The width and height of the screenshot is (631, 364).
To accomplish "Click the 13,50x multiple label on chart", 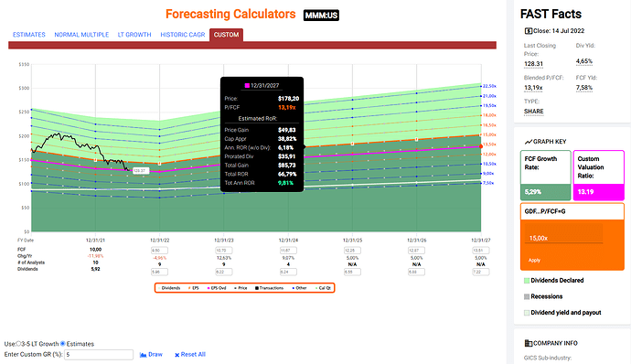I will point(489,145).
